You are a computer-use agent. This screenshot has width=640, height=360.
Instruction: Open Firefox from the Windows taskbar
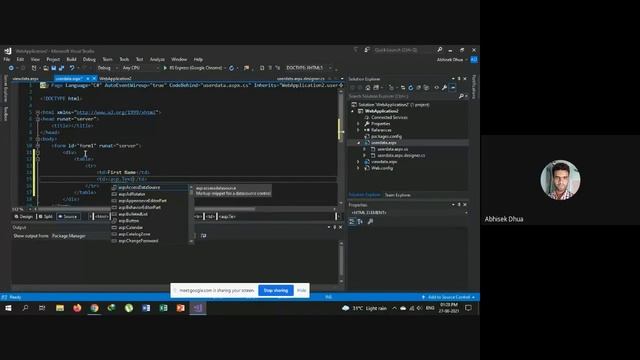pyautogui.click(x=77, y=308)
